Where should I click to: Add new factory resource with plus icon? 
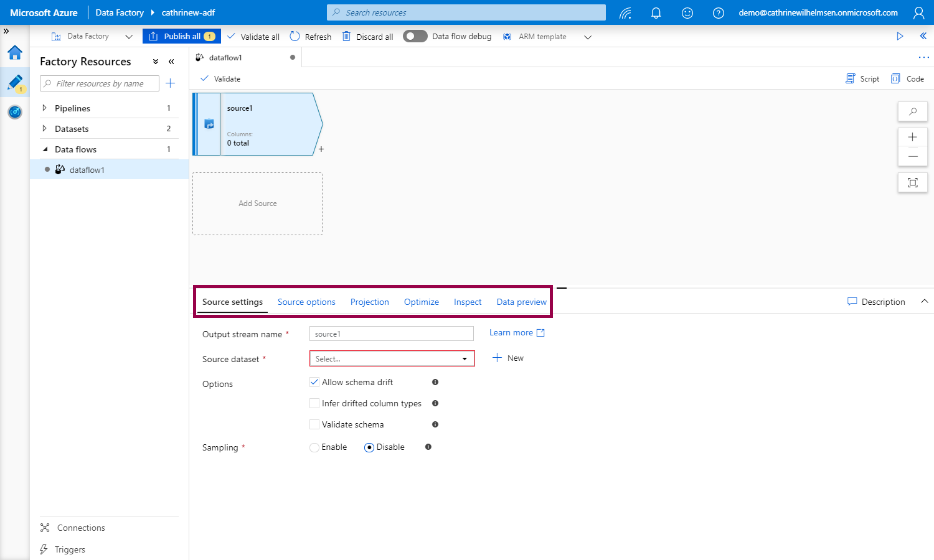170,83
